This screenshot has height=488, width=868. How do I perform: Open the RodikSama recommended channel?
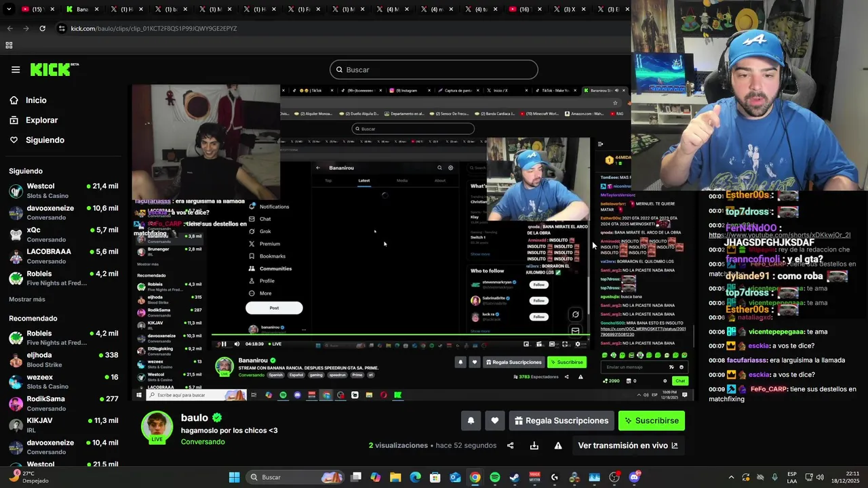pos(63,403)
